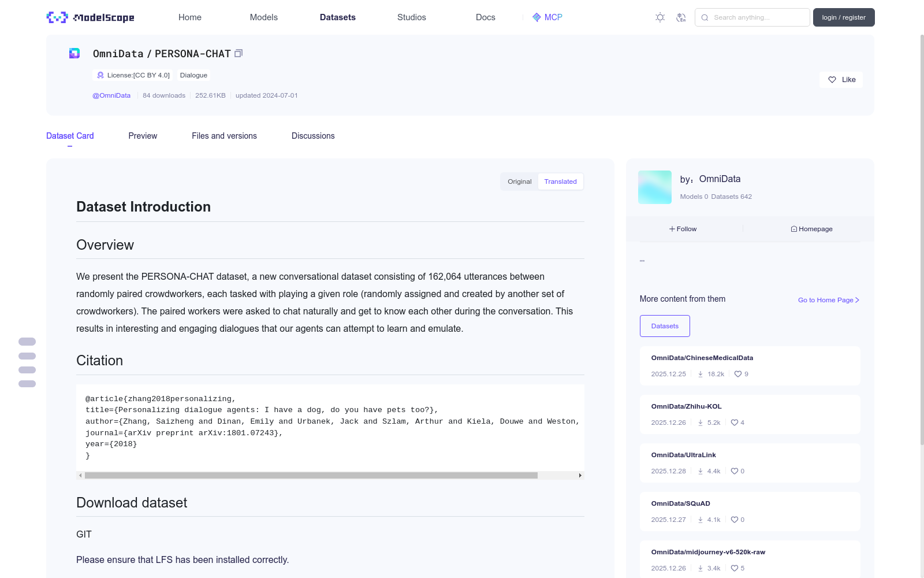924x578 pixels.
Task: Open the Models menu item
Action: 264,17
